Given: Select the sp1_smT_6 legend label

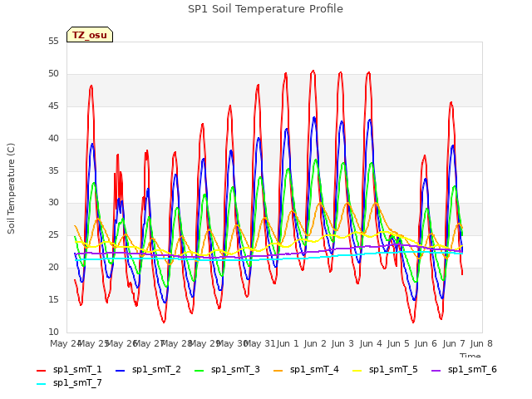Looking at the screenshot, I should coord(472,369).
